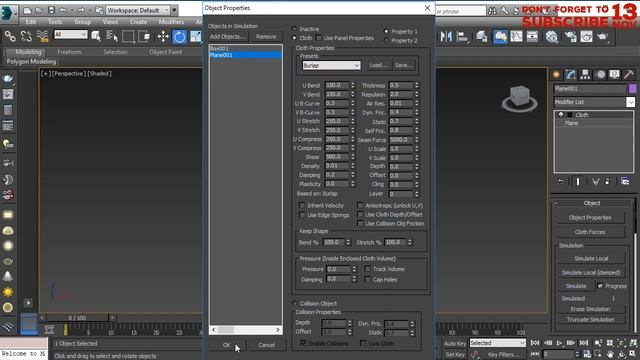Click OK in Object Properties dialog
Image resolution: width=640 pixels, height=360 pixels.
click(227, 345)
